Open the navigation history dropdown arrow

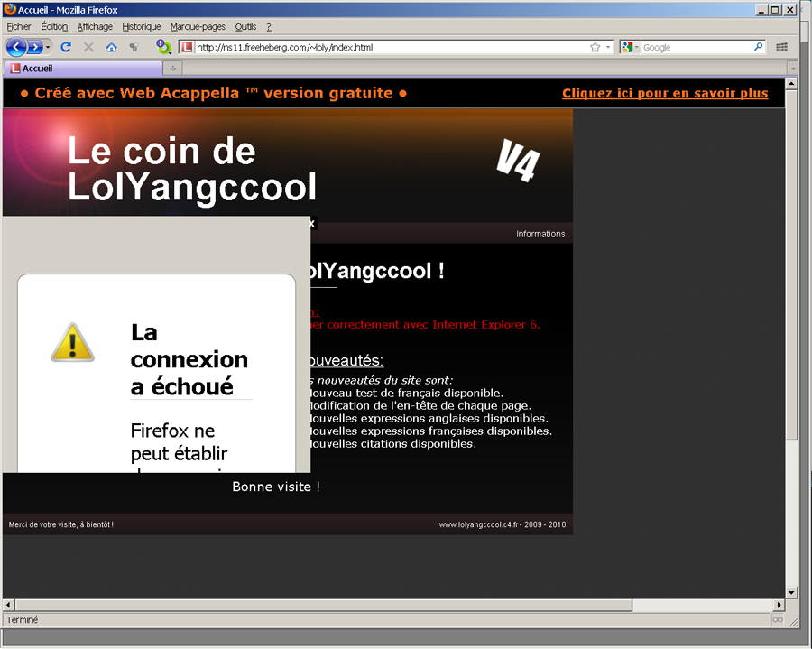48,47
